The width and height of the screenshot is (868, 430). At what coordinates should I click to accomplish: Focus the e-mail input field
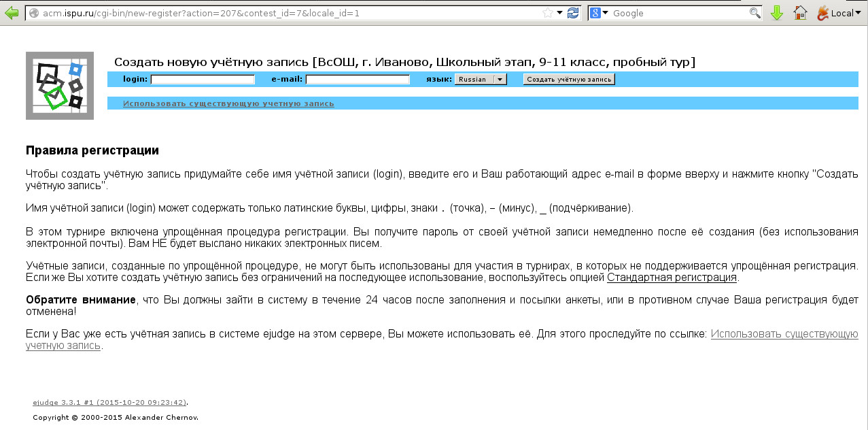click(x=358, y=80)
